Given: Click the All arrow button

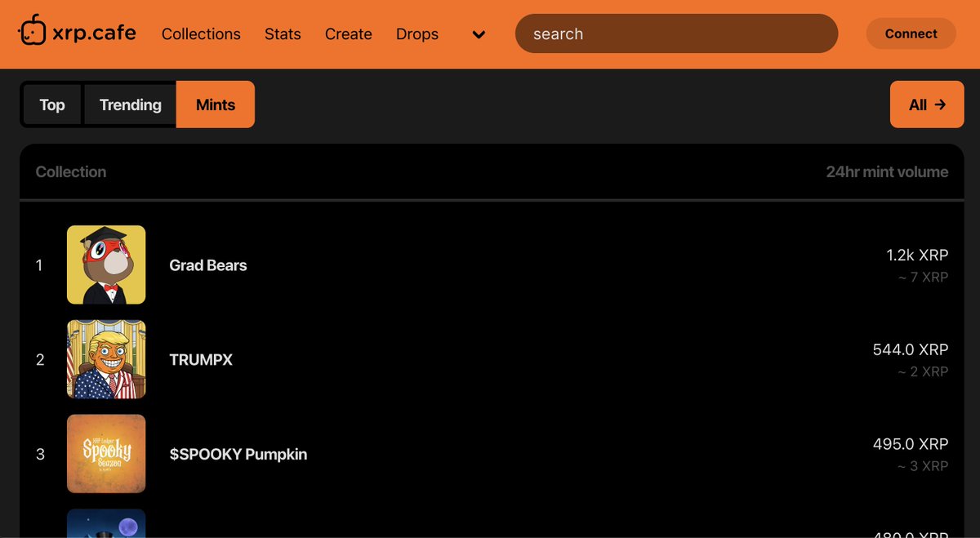Looking at the screenshot, I should click(927, 104).
